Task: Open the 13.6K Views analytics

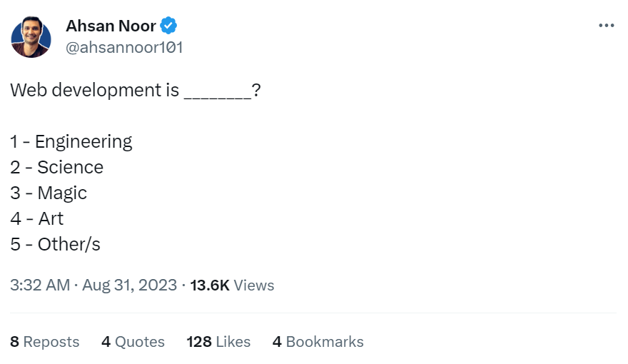Action: (232, 285)
